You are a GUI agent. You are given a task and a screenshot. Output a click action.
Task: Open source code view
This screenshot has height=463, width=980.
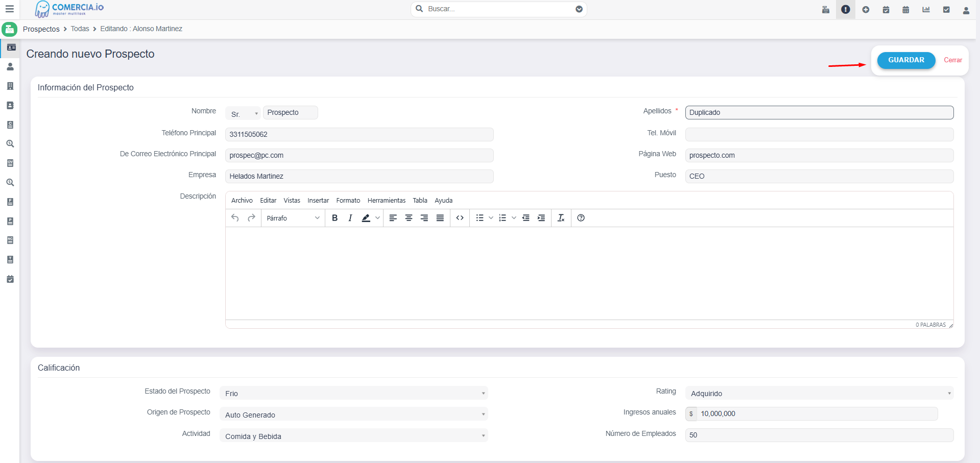click(x=460, y=218)
